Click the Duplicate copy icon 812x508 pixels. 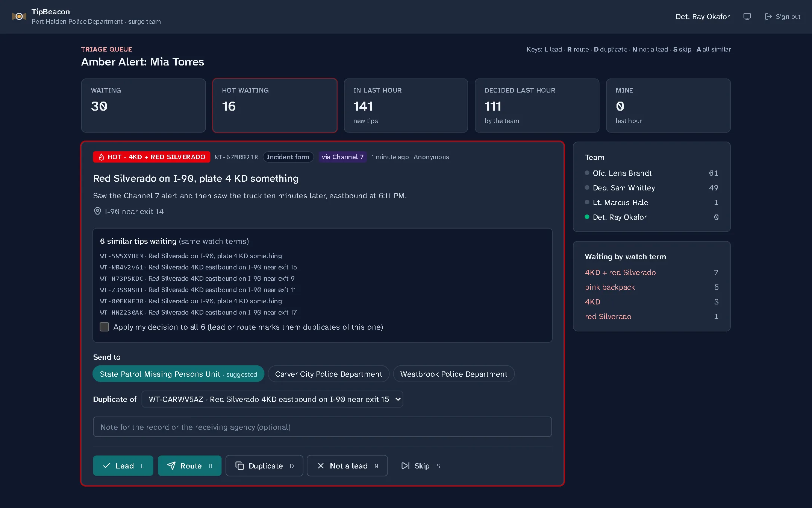[239, 466]
